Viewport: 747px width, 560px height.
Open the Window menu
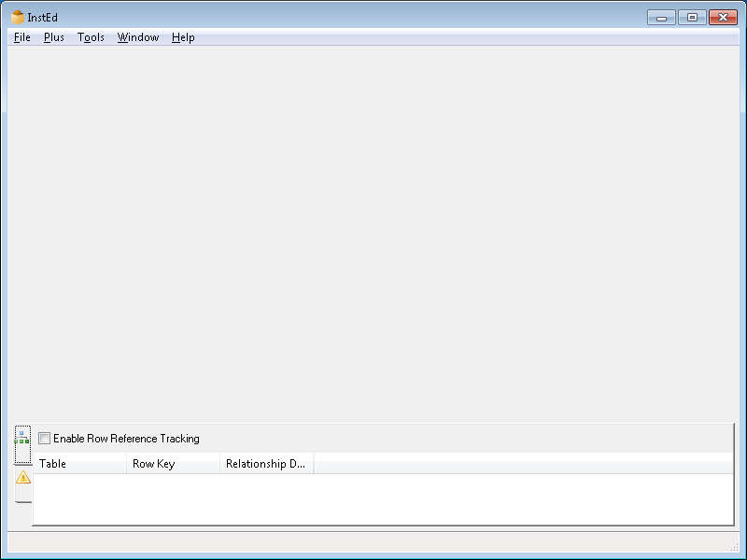136,37
